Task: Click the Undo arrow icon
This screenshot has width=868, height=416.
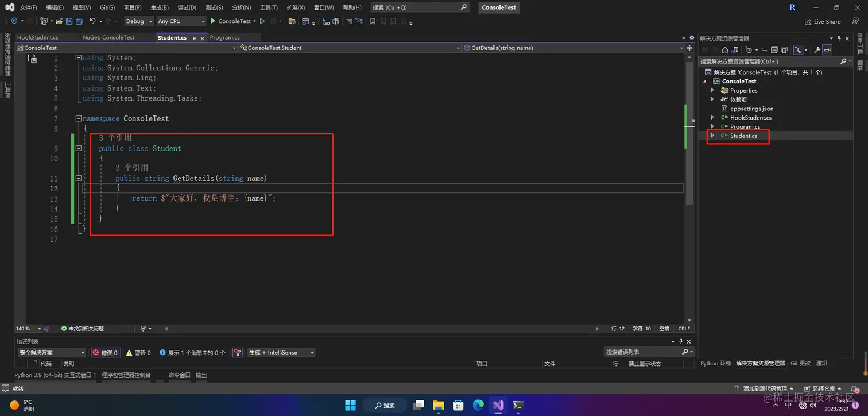Action: (x=92, y=21)
